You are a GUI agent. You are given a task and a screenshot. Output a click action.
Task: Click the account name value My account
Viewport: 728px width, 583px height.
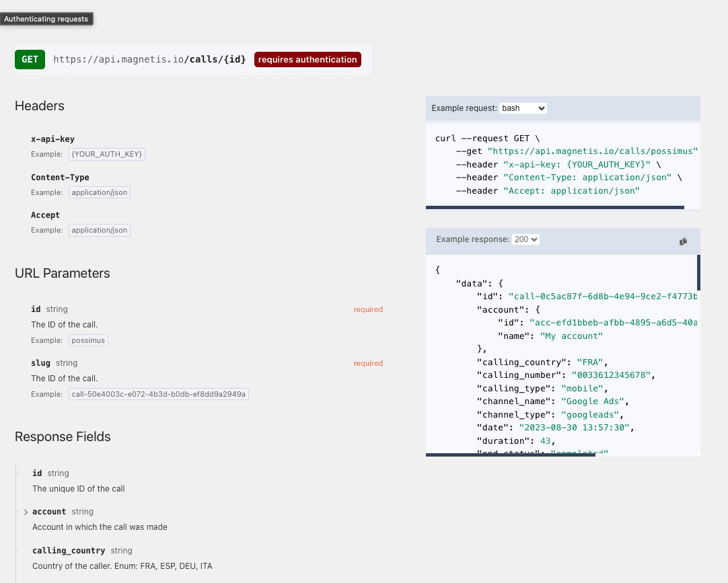point(571,336)
